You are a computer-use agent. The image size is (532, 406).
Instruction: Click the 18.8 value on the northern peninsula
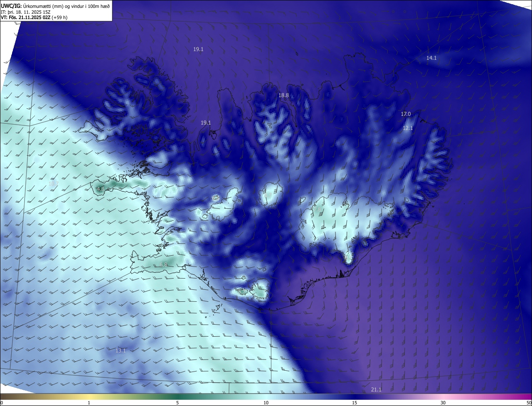[283, 95]
